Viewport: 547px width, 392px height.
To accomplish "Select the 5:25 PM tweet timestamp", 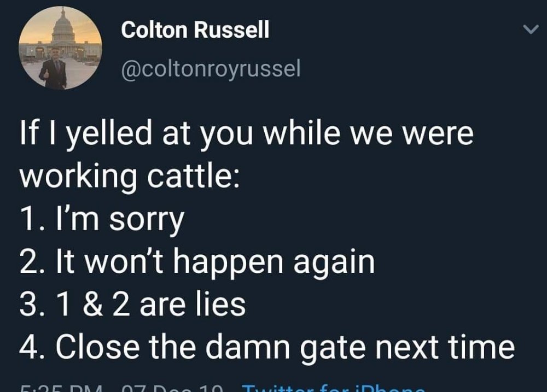I will click(61, 388).
